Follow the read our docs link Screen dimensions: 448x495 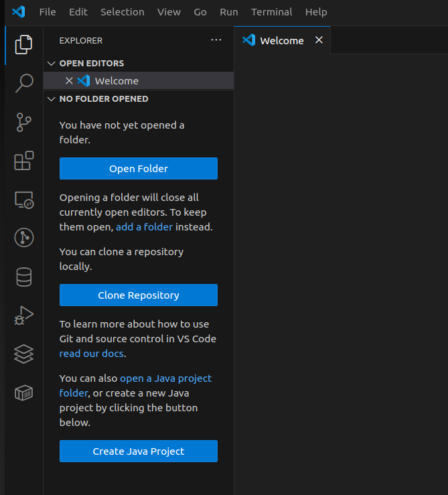point(91,354)
